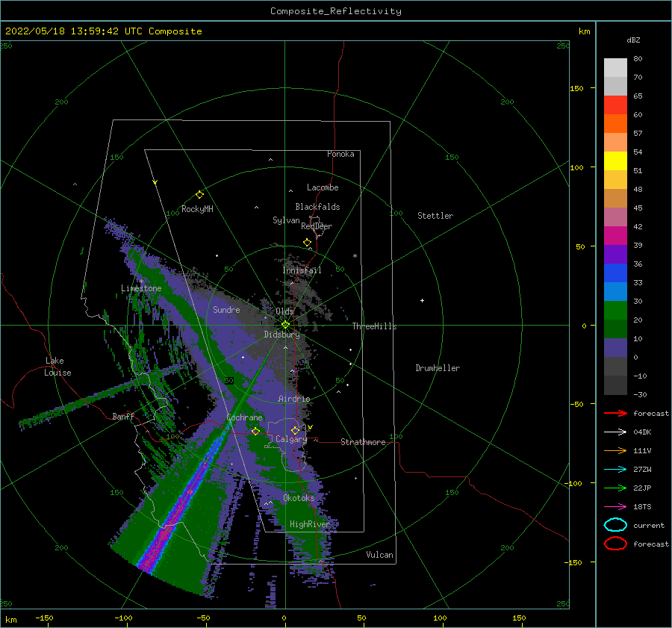Click the Airdrie city label
672x628 pixels.
point(294,399)
